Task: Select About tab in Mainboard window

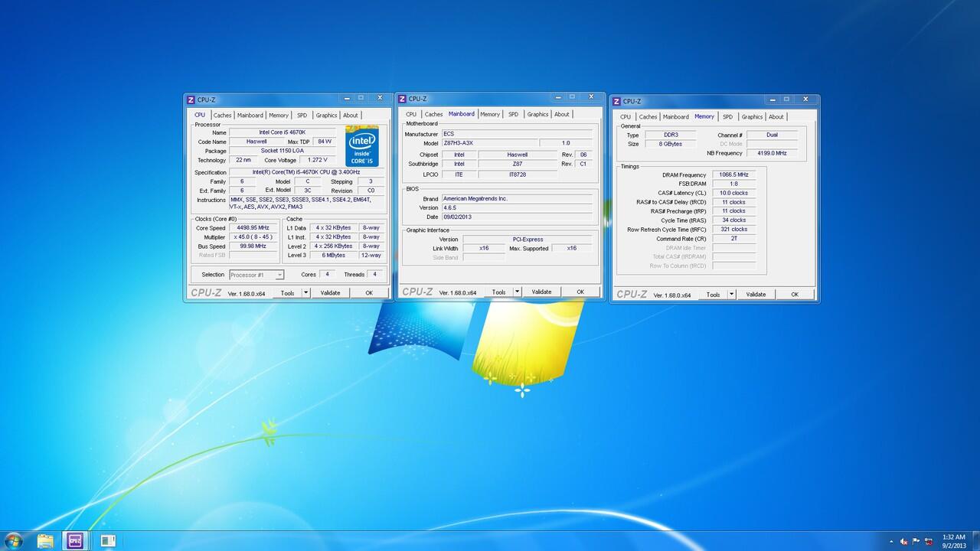Action: [x=561, y=114]
